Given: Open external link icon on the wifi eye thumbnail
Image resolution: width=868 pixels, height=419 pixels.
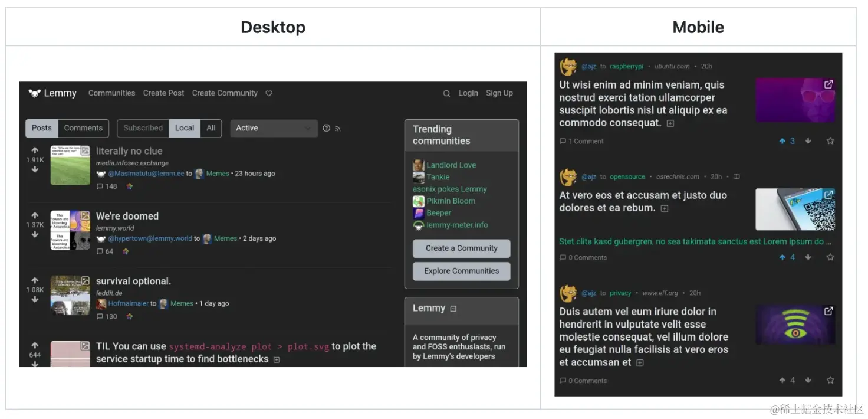Looking at the screenshot, I should [x=828, y=311].
